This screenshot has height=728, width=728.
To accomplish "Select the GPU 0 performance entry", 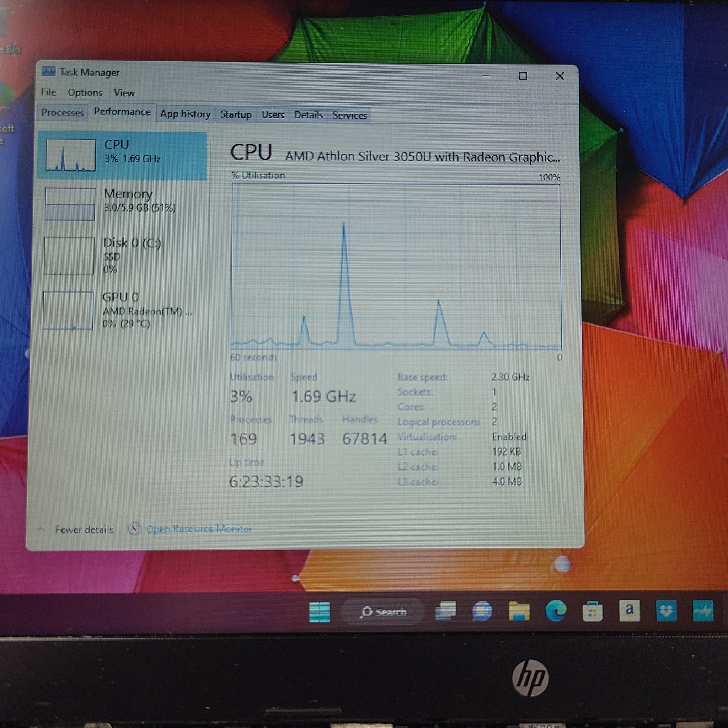I will point(121,310).
